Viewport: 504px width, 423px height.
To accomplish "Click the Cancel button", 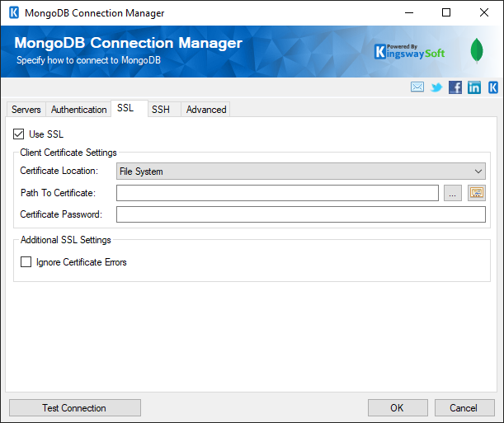I will 464,408.
